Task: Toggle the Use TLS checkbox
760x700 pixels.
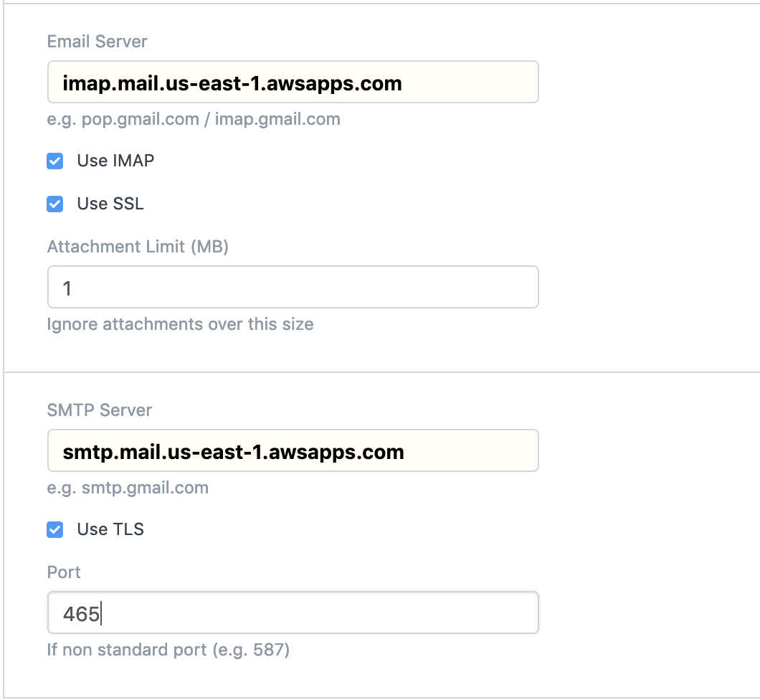Action: pyautogui.click(x=55, y=530)
